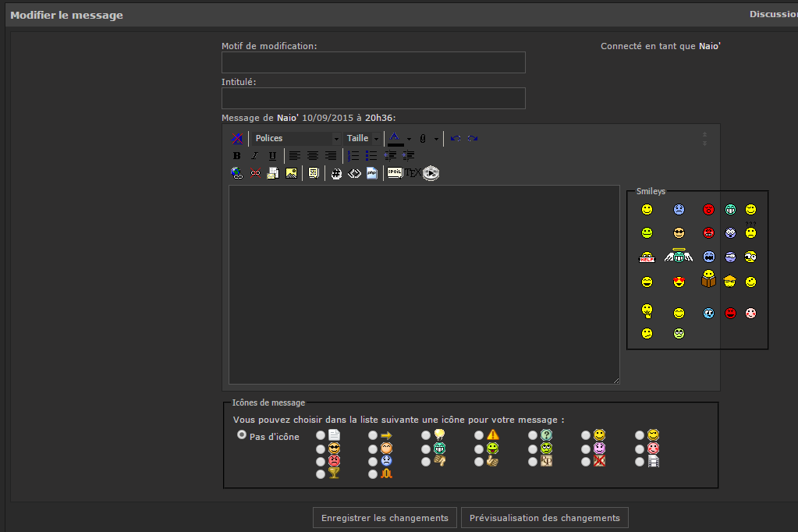Select the light bulb message icon radio
The height and width of the screenshot is (532, 798).
425,435
